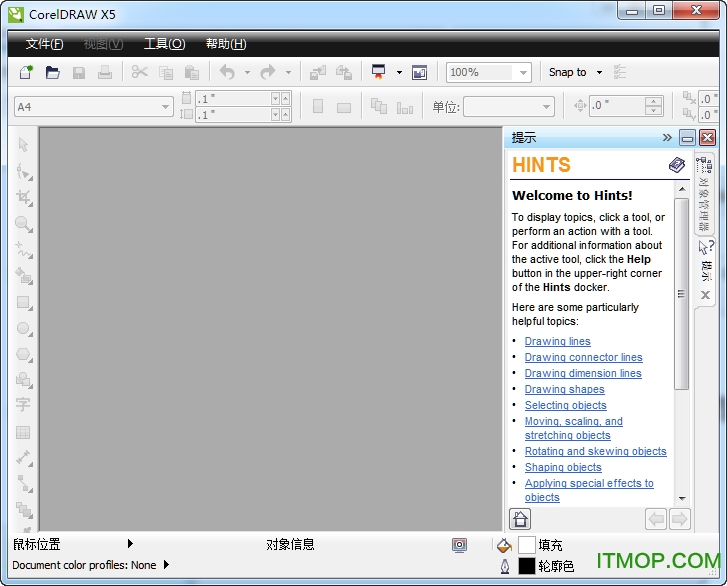The image size is (727, 586).
Task: Open the Welcome screen toolbar icon
Action: 419,72
